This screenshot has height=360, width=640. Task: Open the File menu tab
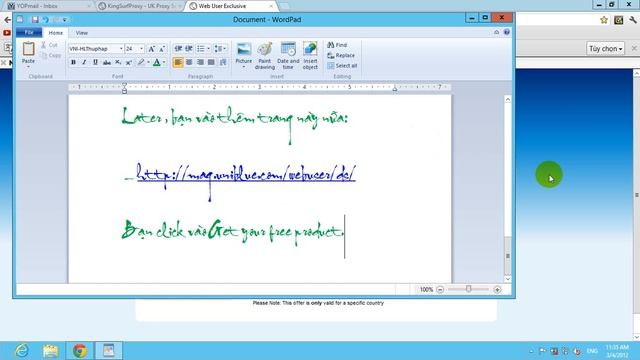tap(29, 33)
